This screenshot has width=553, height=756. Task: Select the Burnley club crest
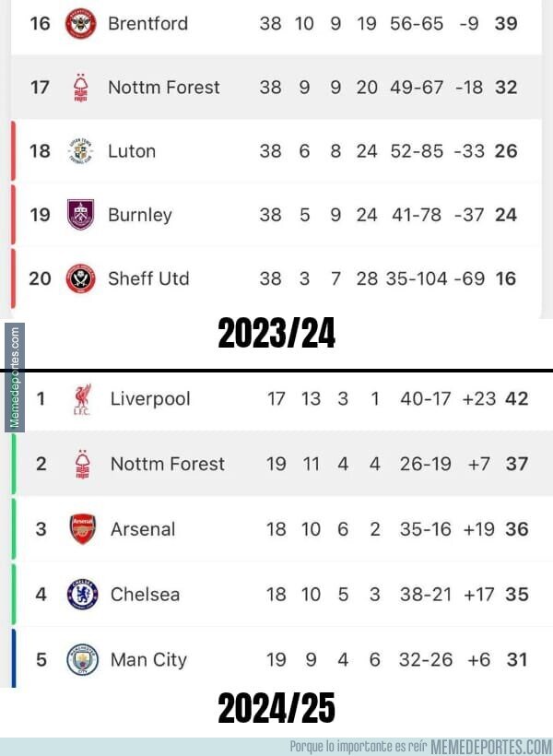pyautogui.click(x=80, y=215)
